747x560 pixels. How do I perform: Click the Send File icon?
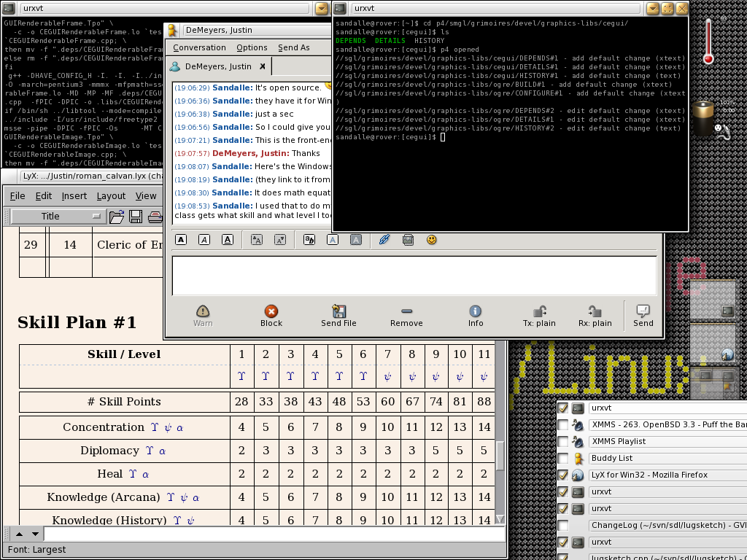338,311
